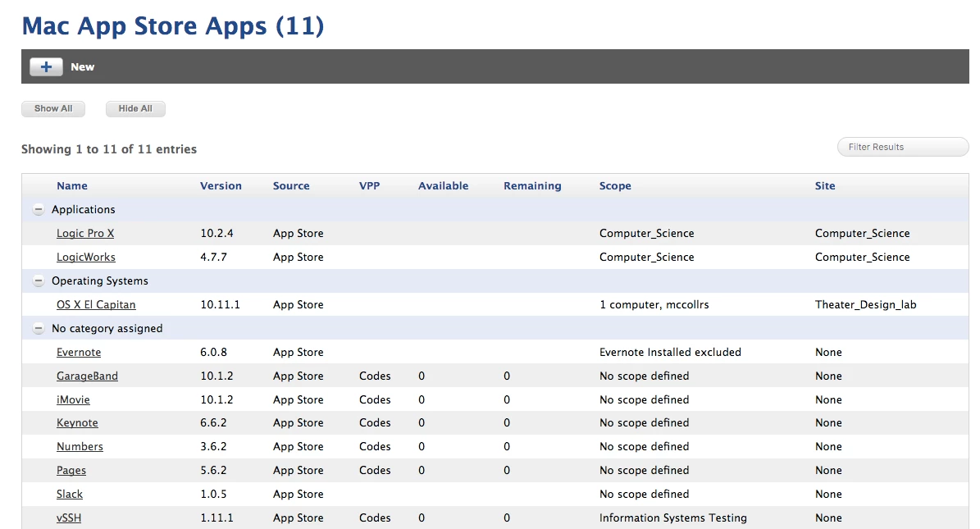Collapse the No category assigned group
Screen dimensions: 980x529
click(39, 328)
